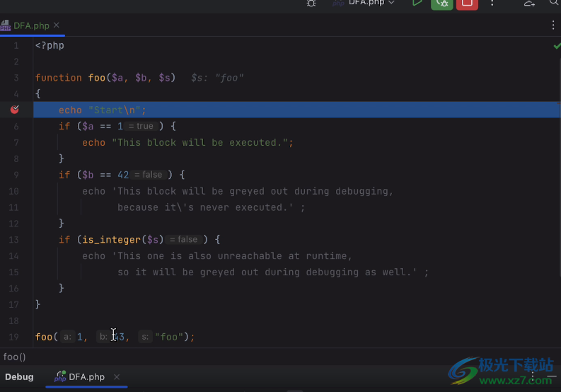Open Search Everywhere magnifier icon
Screen dimensions: 561x392
click(x=554, y=3)
